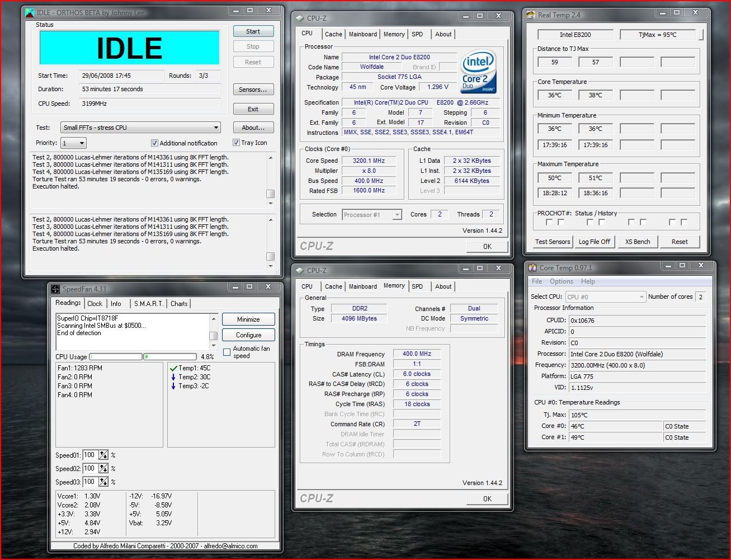This screenshot has width=731, height=560.
Task: Click the Core Speed 3200.1 MHz value
Action: (369, 161)
